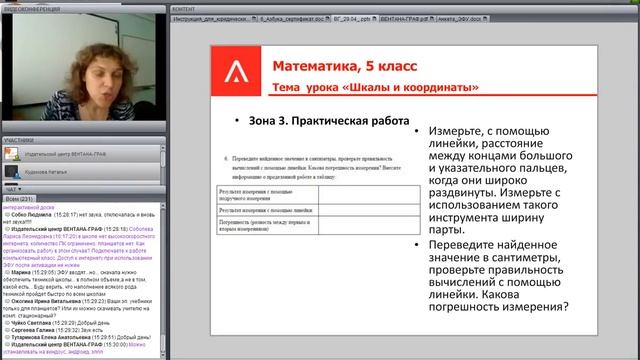
Task: Click the presenter video feed
Action: pos(84,67)
